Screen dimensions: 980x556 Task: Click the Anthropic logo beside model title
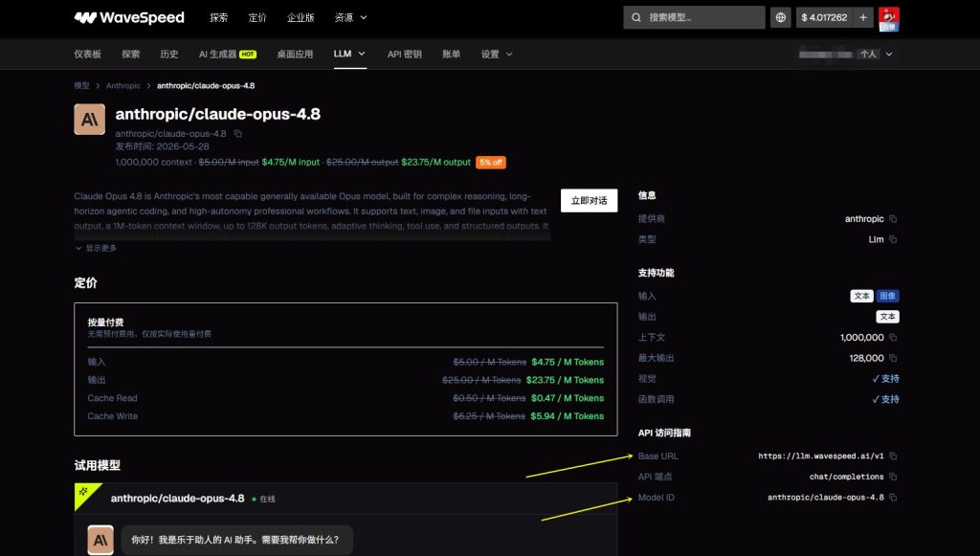coord(89,120)
